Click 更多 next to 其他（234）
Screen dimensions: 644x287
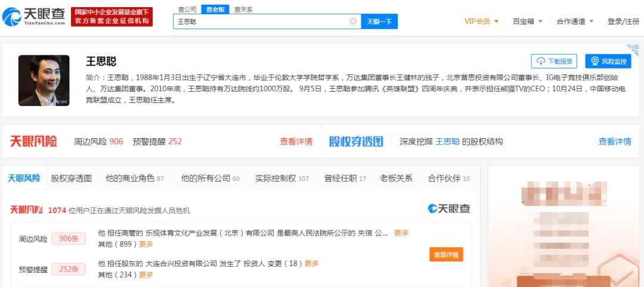click(146, 274)
